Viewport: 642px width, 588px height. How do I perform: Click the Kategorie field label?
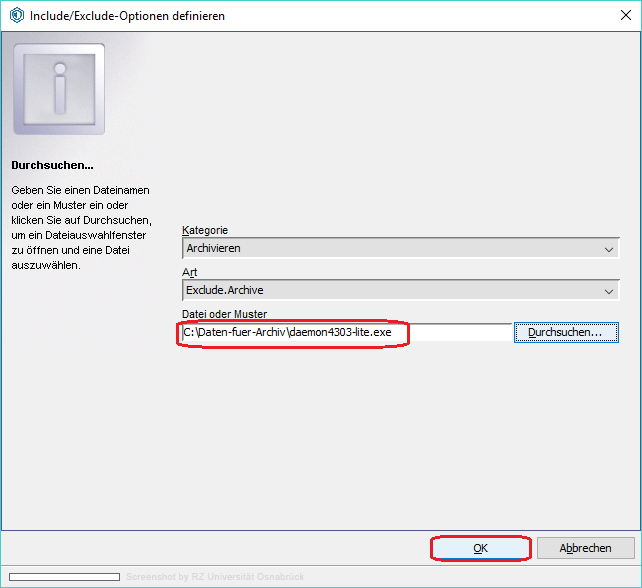(x=205, y=230)
